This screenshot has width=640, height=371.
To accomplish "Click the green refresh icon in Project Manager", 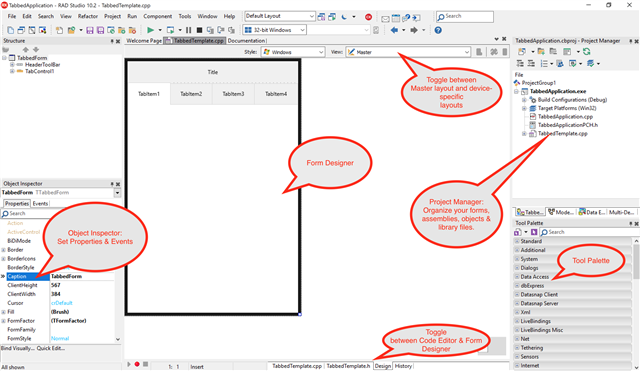I will 587,51.
